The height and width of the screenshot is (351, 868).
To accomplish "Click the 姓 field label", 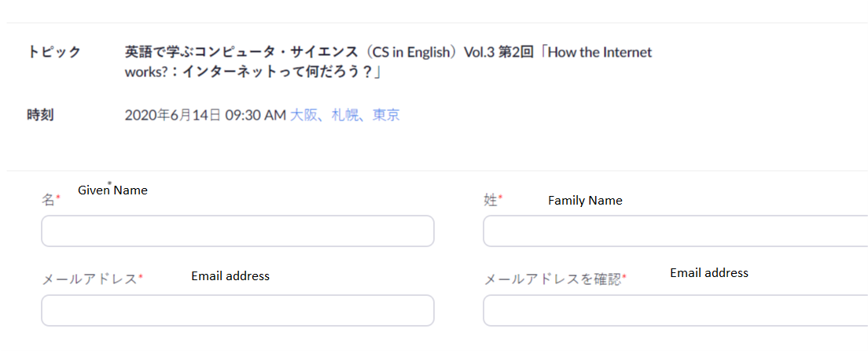I will click(490, 200).
